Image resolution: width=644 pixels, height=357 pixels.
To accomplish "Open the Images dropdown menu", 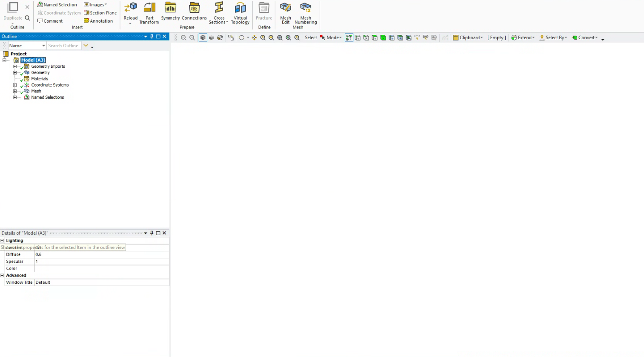I will (x=95, y=5).
